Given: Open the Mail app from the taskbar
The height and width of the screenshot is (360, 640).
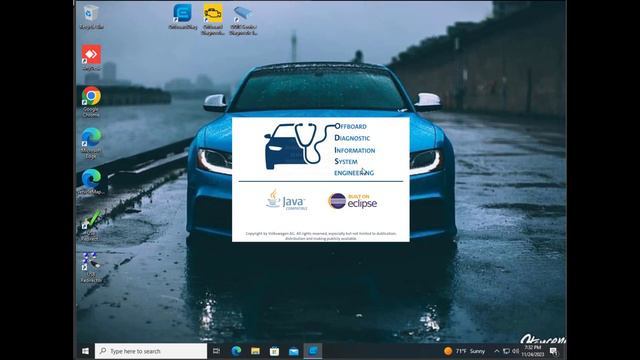Looking at the screenshot, I should [x=293, y=351].
